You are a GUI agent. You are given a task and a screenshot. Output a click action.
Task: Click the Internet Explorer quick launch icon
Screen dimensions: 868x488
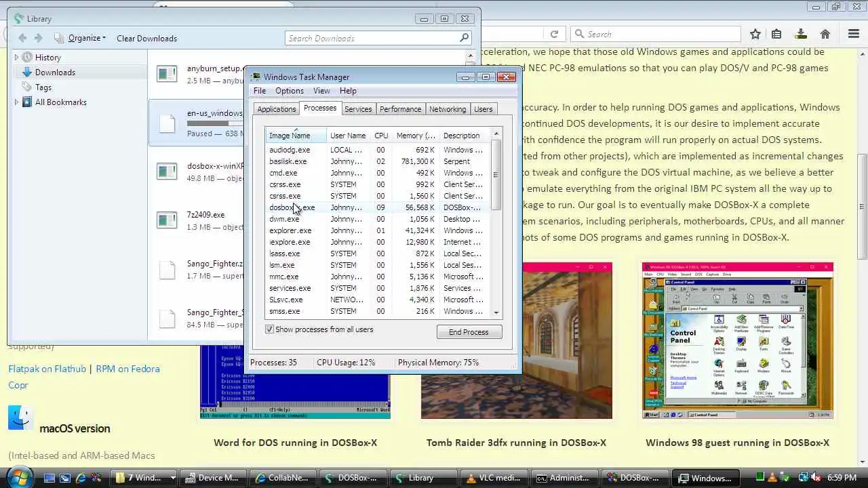(81, 478)
